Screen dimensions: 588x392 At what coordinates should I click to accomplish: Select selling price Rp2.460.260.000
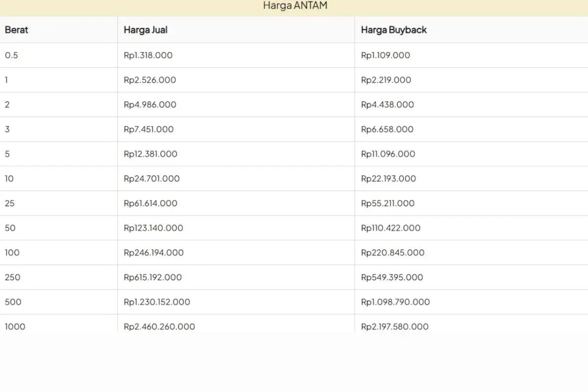[x=159, y=326]
